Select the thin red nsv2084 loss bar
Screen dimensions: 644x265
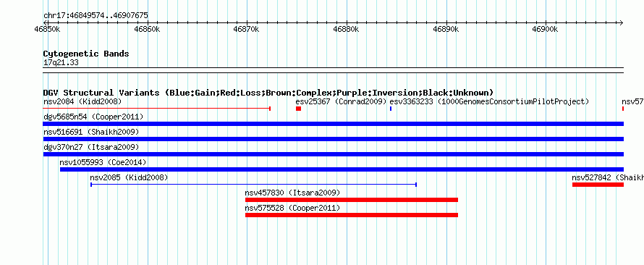(156, 109)
